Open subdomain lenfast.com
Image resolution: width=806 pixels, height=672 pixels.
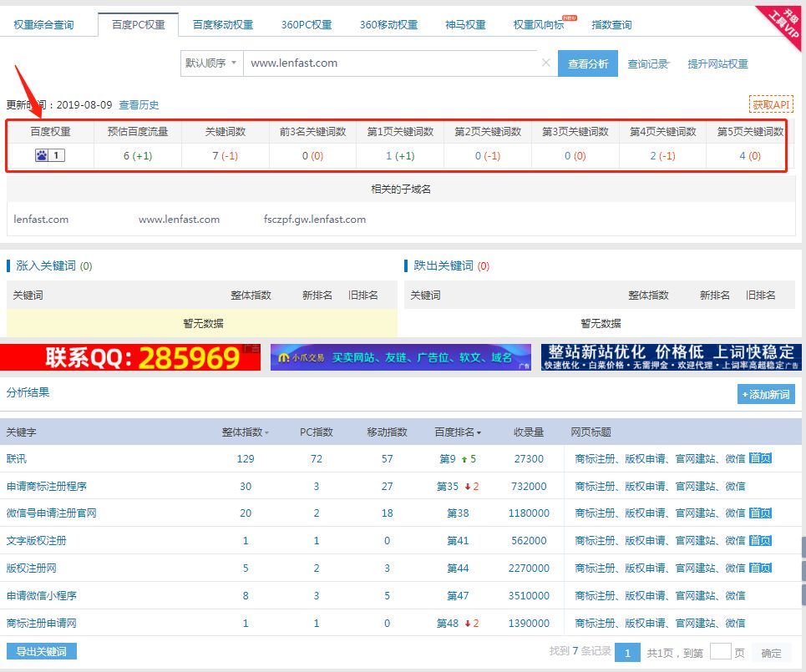click(x=41, y=220)
